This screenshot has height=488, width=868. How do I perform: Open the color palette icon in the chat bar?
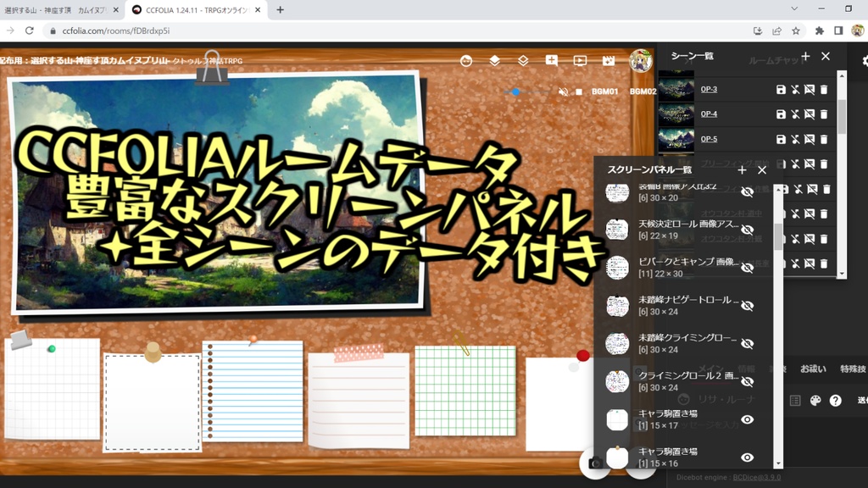pyautogui.click(x=815, y=401)
